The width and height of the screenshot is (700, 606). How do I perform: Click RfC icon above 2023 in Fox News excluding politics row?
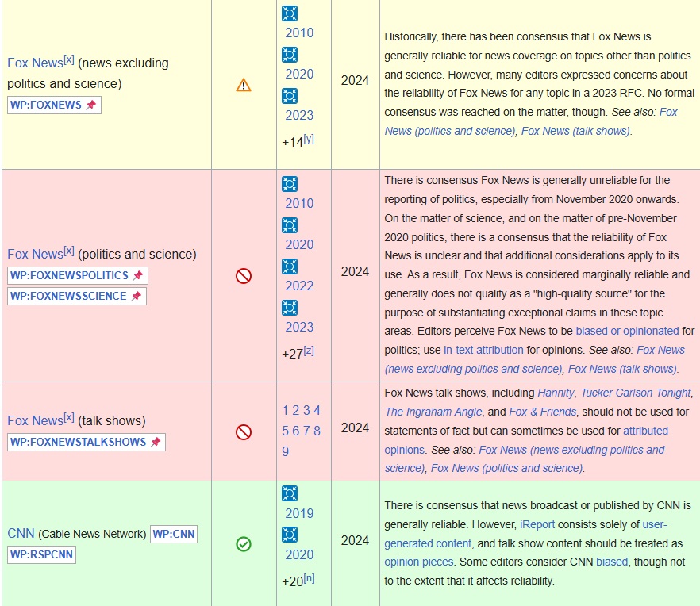point(289,96)
